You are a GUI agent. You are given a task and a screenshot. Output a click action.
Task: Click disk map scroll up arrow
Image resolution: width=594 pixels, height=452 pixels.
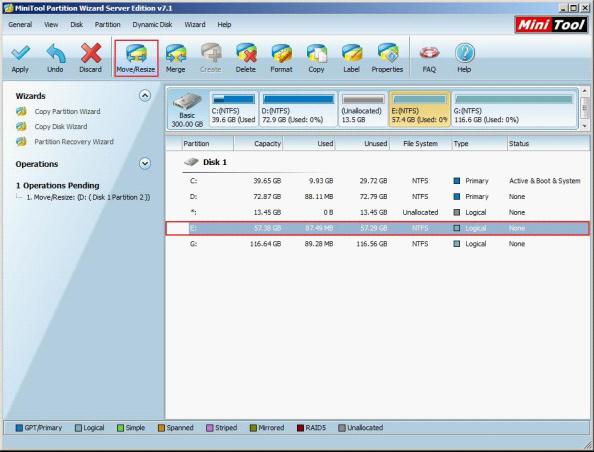(x=584, y=91)
